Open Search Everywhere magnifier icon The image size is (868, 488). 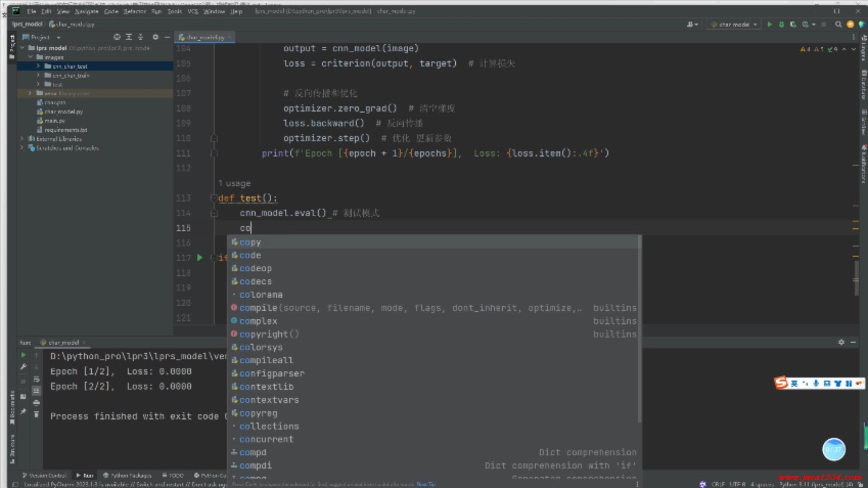click(838, 24)
